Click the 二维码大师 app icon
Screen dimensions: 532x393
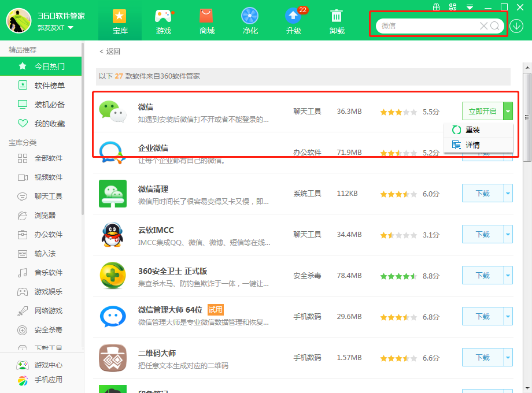[113, 358]
